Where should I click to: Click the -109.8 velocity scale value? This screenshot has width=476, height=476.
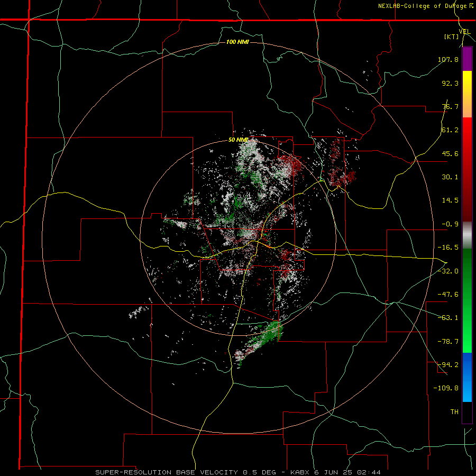[446, 388]
